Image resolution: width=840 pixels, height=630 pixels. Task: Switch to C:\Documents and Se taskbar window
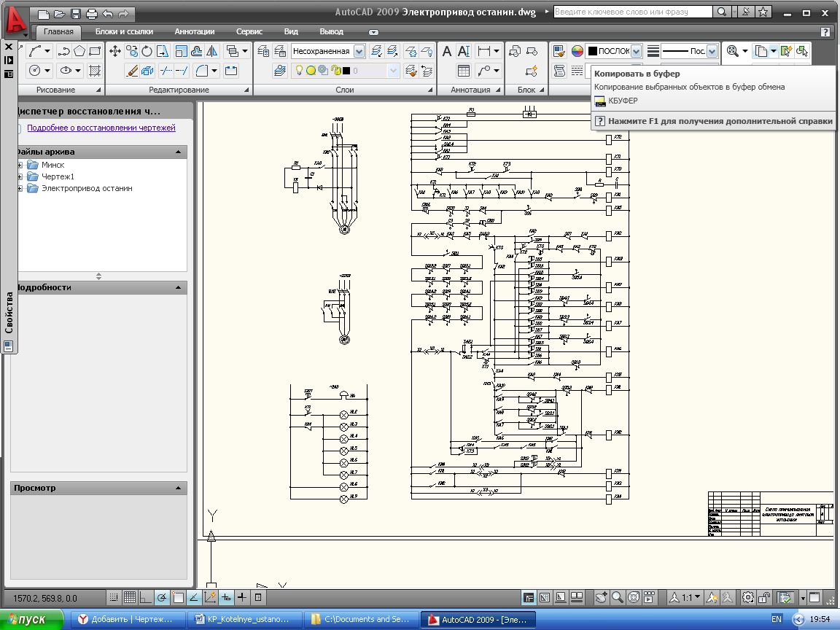(x=361, y=619)
